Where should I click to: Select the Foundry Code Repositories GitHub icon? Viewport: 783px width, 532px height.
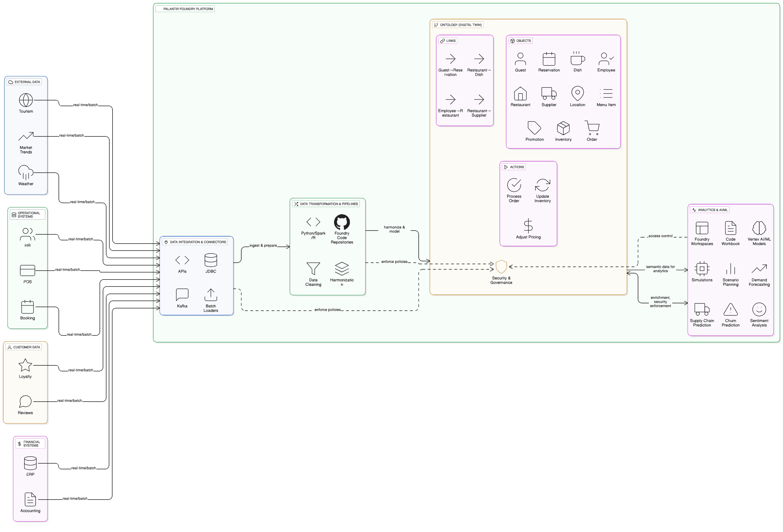pyautogui.click(x=342, y=222)
